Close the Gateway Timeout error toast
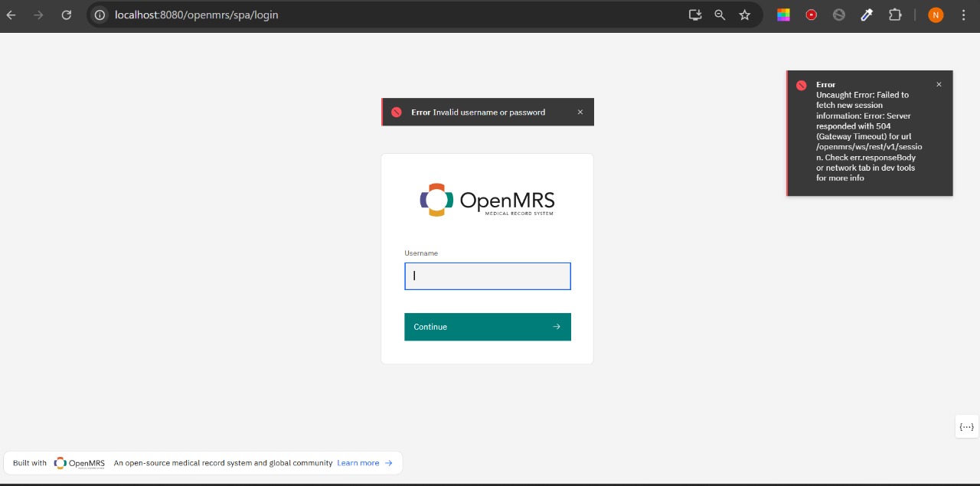980x486 pixels. point(939,84)
